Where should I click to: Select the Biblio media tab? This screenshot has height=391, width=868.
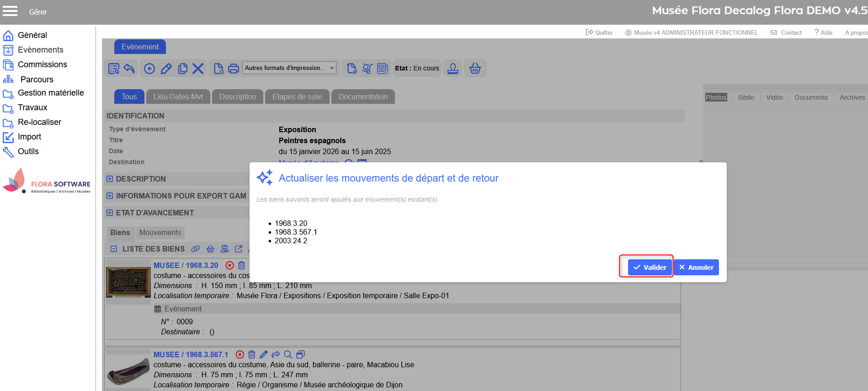(x=746, y=97)
